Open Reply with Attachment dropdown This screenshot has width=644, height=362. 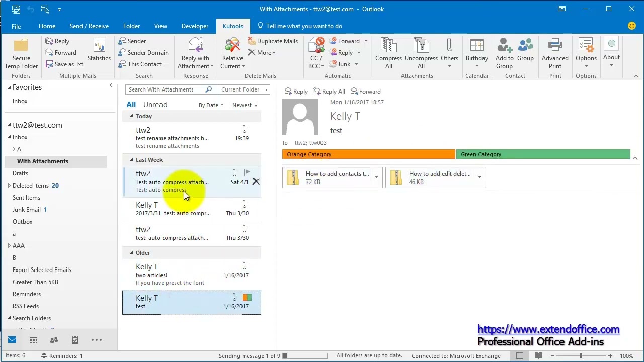[x=196, y=54]
